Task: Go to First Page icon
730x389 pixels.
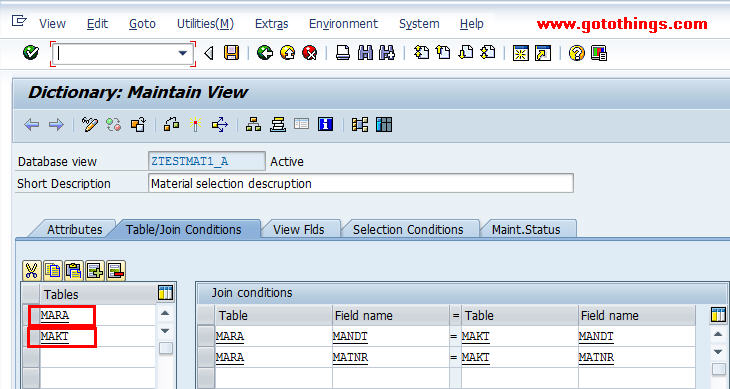Action: coord(421,53)
